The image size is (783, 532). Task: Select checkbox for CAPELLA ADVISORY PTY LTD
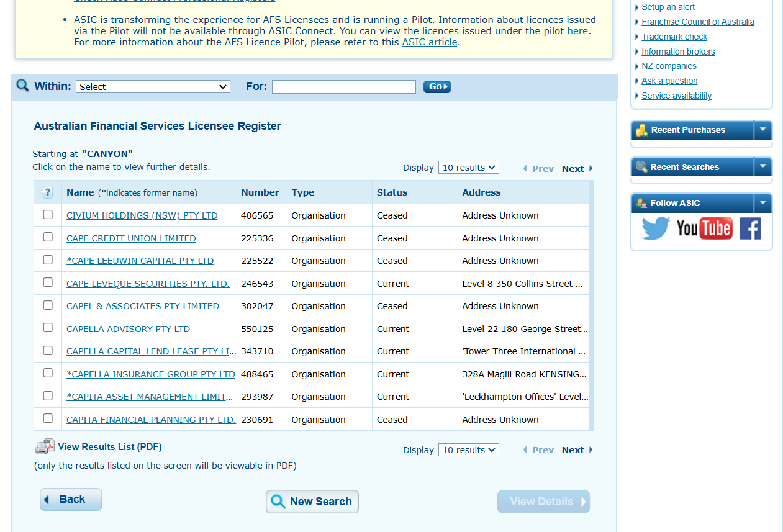point(48,327)
